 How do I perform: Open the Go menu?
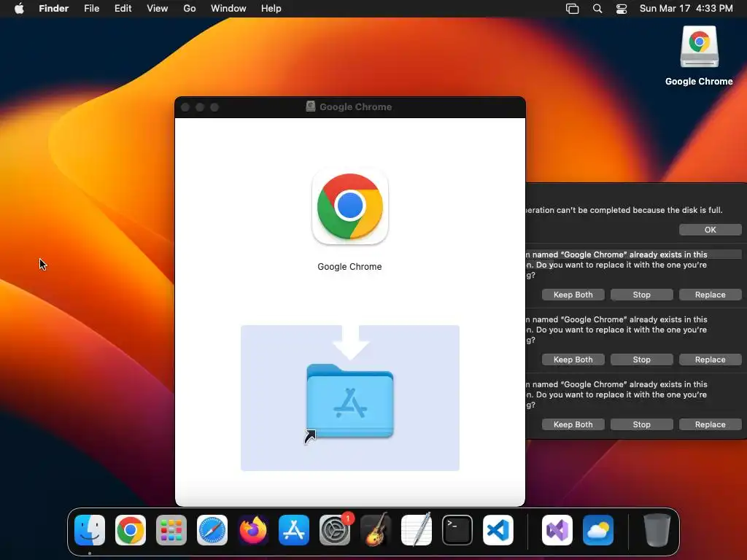(x=190, y=9)
